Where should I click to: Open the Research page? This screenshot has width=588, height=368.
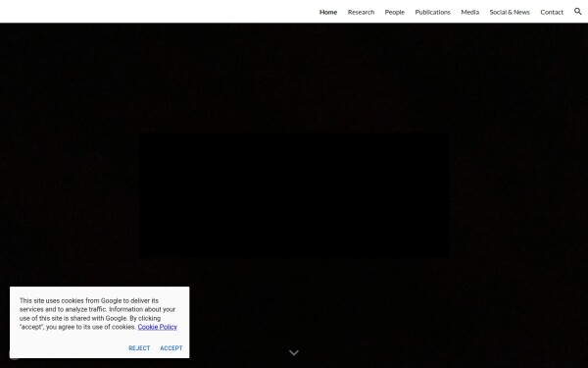point(361,12)
